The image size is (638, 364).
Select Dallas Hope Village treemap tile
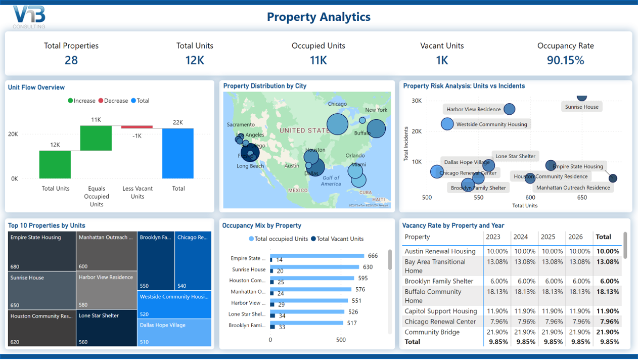tap(174, 333)
